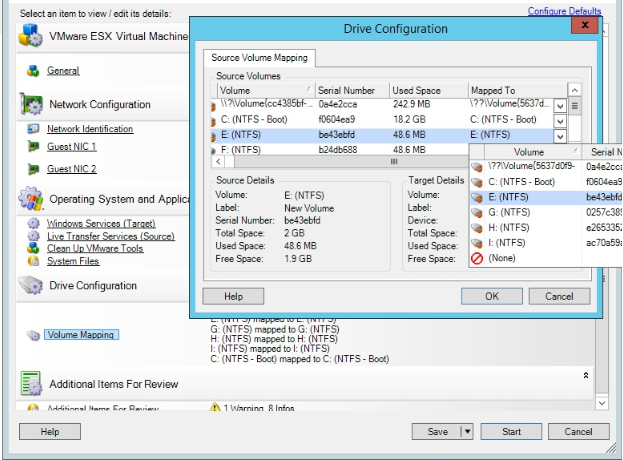Click the Guest NIC 1 icon
Viewport: 623px width, 460px height.
click(33, 147)
